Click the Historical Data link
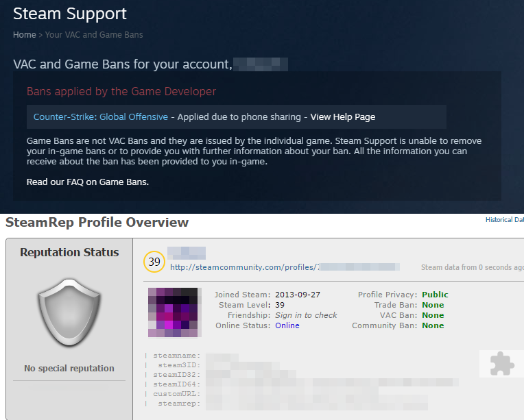Screen dimensions: 524x420 pyautogui.click(x=505, y=220)
